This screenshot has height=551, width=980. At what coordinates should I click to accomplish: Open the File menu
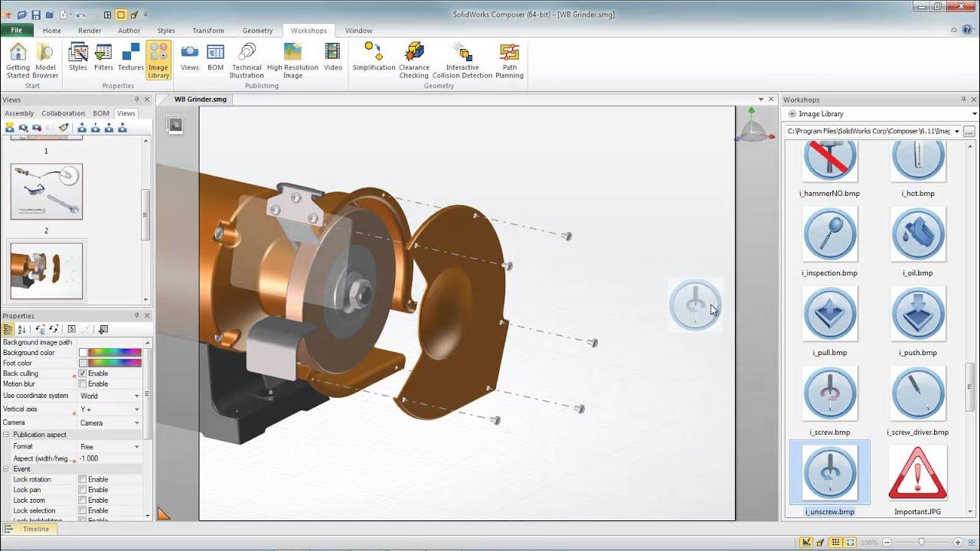[x=17, y=31]
